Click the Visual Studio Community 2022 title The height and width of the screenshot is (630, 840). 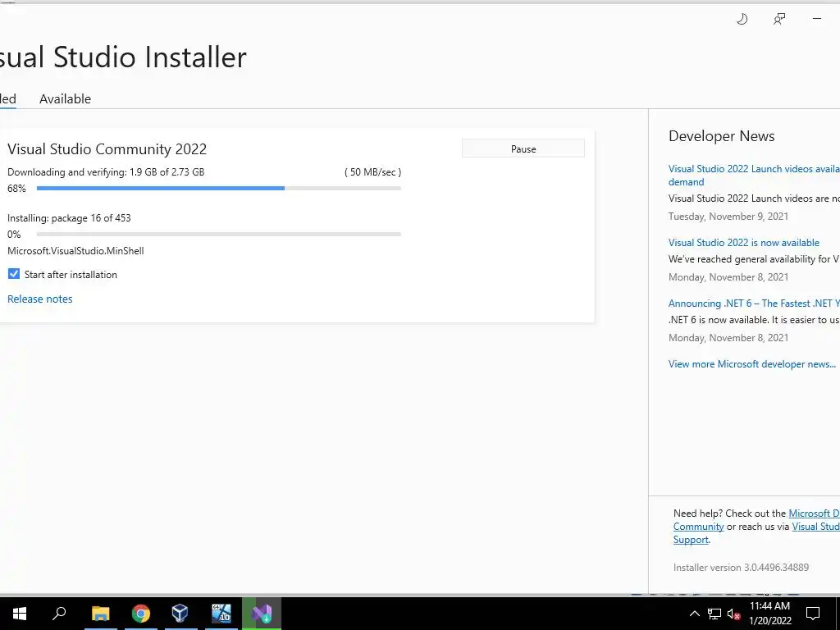coord(107,149)
